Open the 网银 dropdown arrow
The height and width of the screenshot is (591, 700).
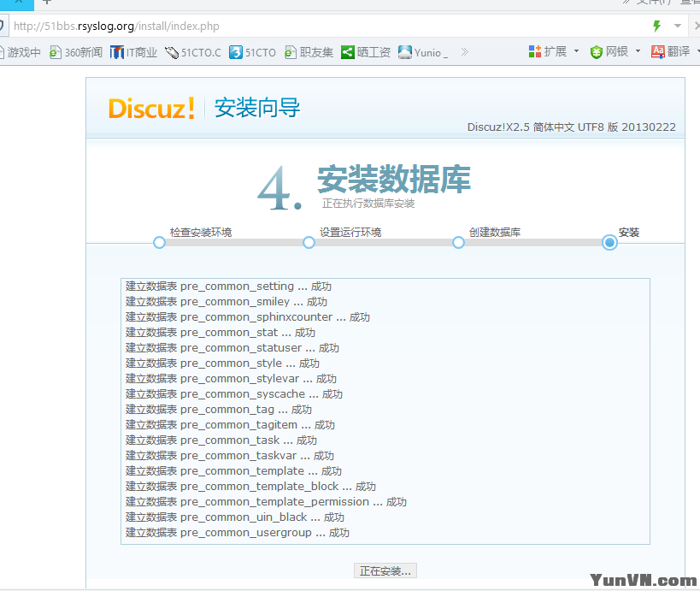pos(638,51)
